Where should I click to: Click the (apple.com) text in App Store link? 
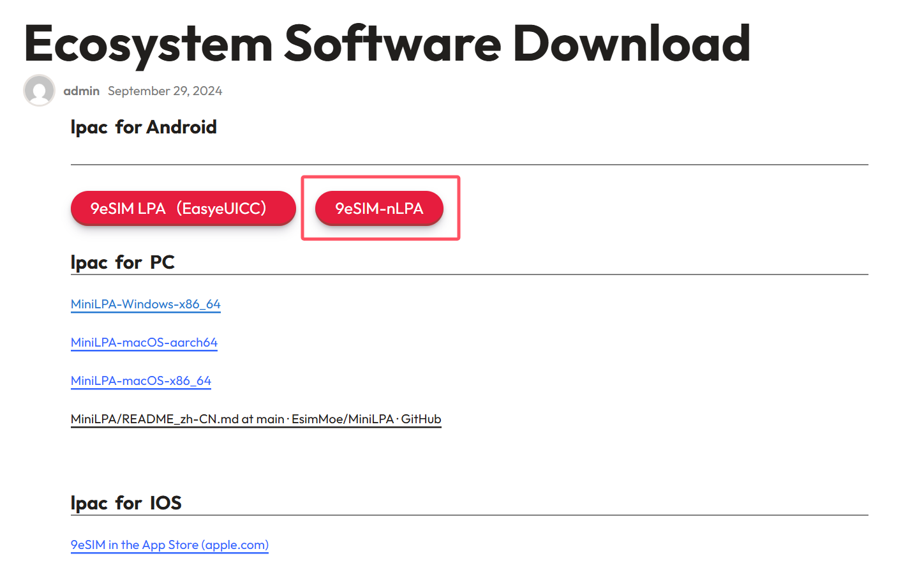(x=235, y=545)
